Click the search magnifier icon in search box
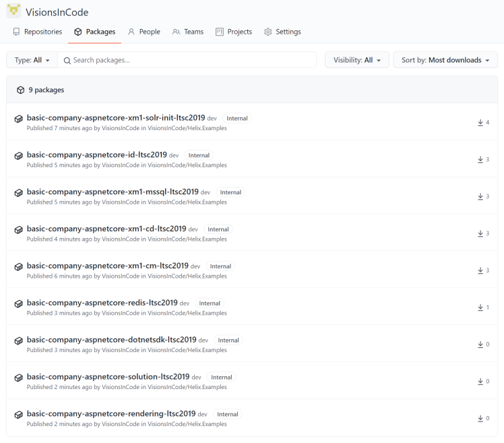The width and height of the screenshot is (504, 443). coord(67,60)
